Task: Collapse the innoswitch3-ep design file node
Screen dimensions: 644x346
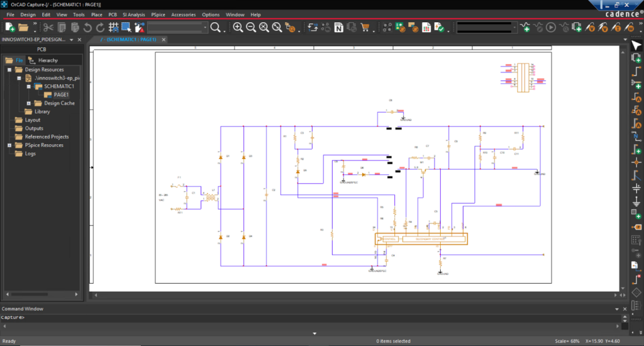Action: point(19,78)
